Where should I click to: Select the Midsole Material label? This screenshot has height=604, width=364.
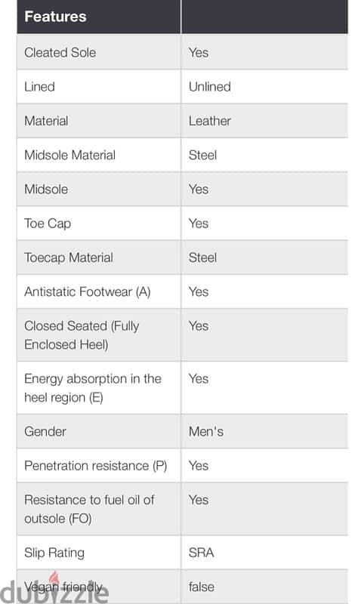tap(69, 156)
